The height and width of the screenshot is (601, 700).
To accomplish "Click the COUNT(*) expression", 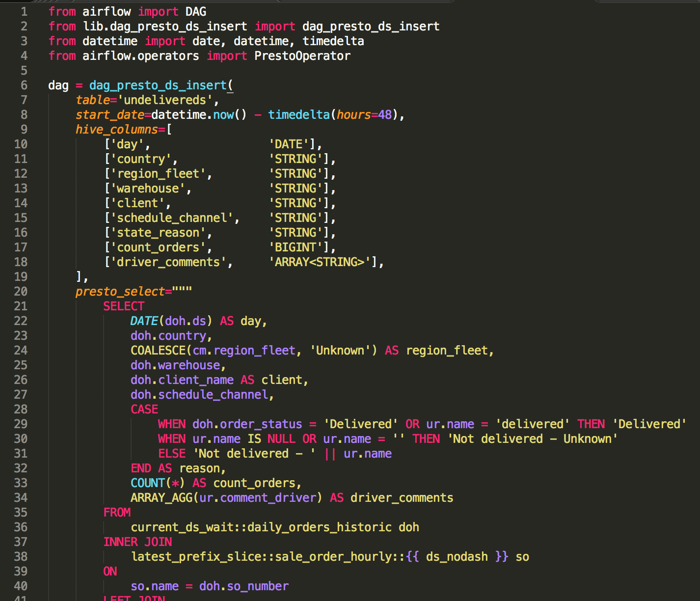I will (x=158, y=483).
